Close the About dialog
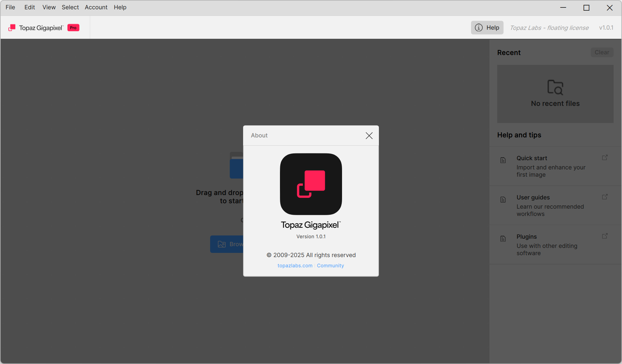622x364 pixels. 369,136
